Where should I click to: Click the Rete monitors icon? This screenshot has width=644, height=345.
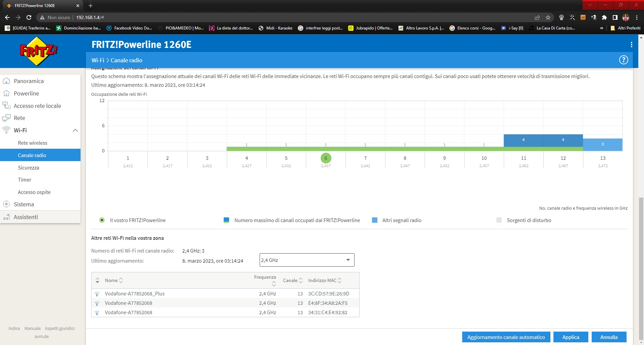(6, 118)
